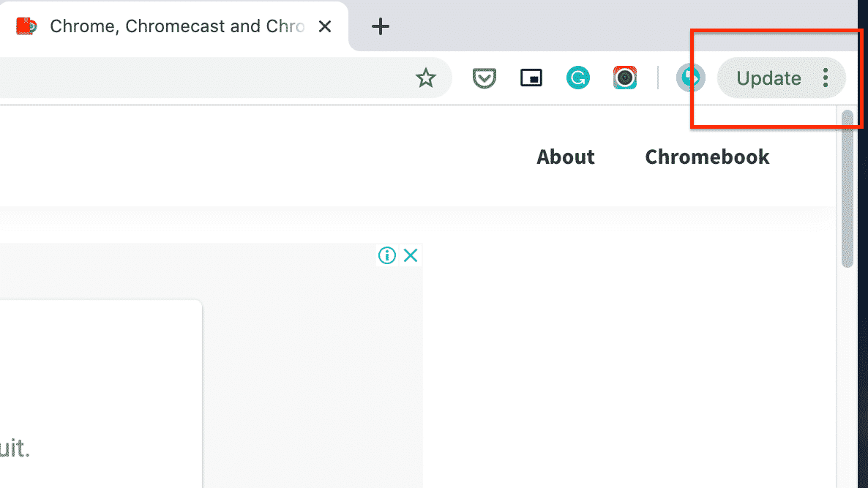The height and width of the screenshot is (488, 868).
Task: Select the Chrome, Chromecast tab title
Action: 176,26
